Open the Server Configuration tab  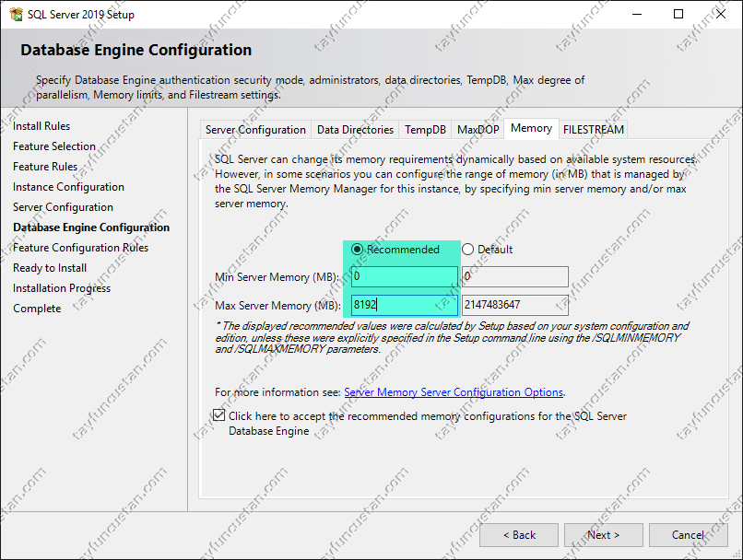coord(255,130)
